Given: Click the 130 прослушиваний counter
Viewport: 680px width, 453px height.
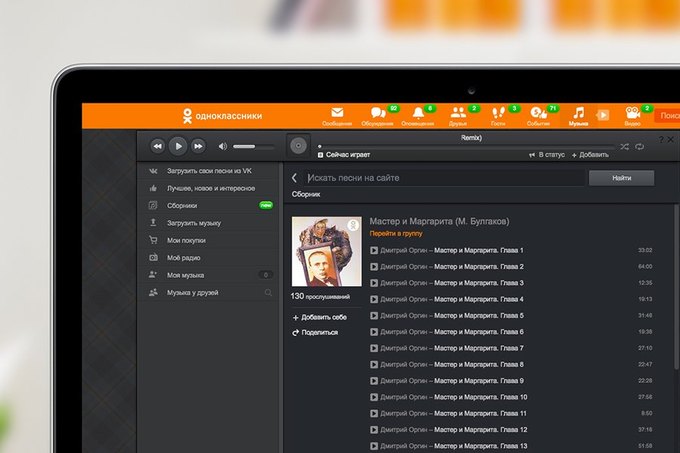Looking at the screenshot, I should coord(320,297).
